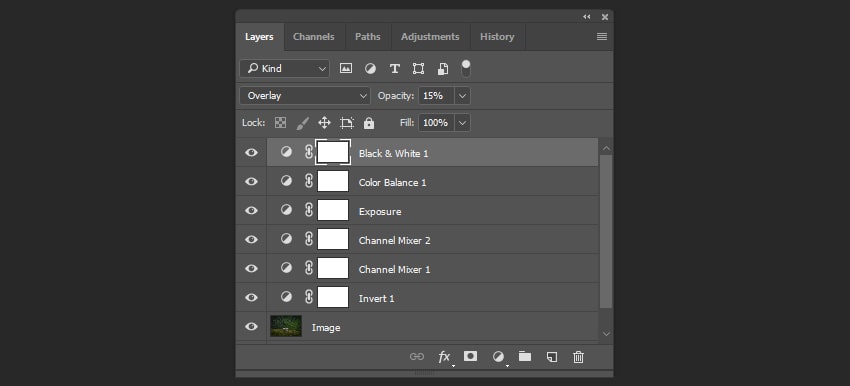
Task: Switch to the Channels tab
Action: click(x=313, y=37)
